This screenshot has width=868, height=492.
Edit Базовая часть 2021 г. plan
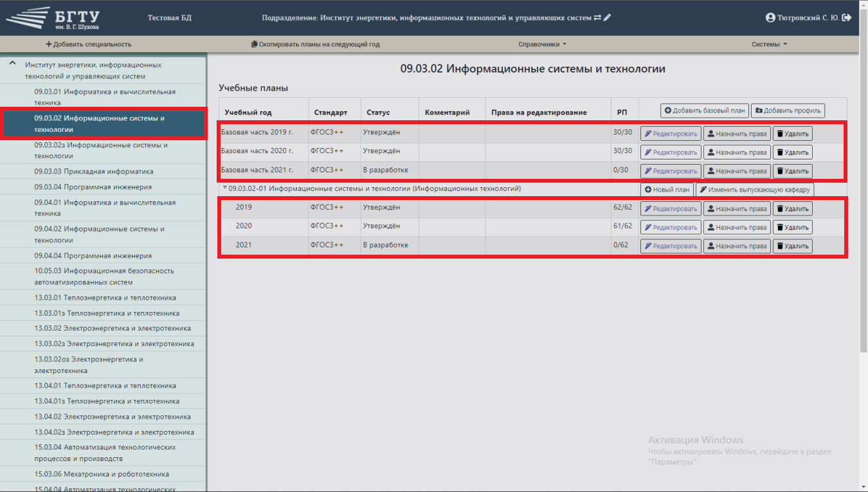671,171
